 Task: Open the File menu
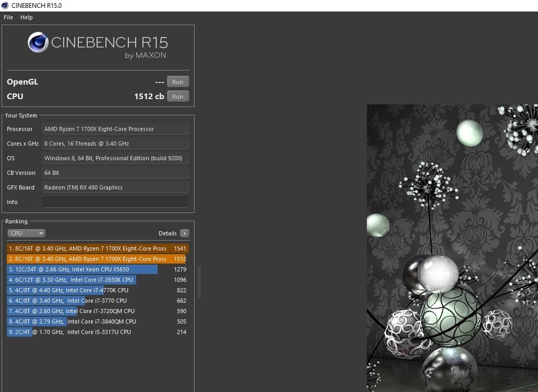(8, 17)
